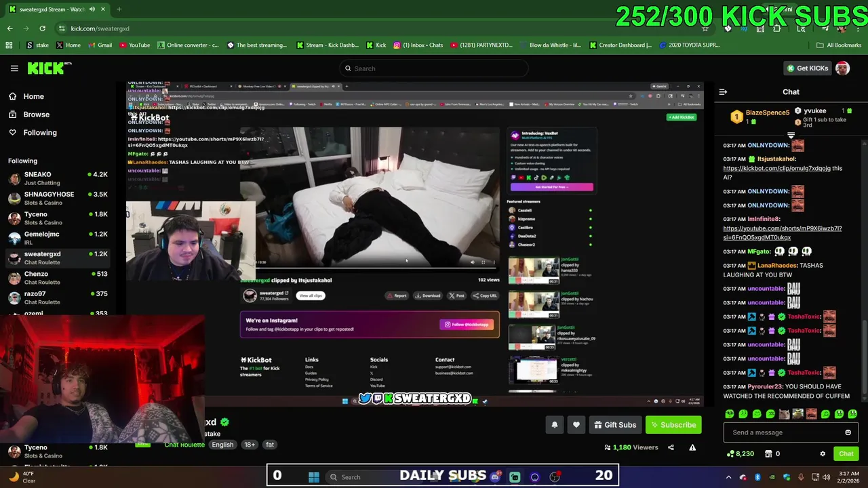Click the Chat Roulette category link
868x488 pixels.
(184, 445)
